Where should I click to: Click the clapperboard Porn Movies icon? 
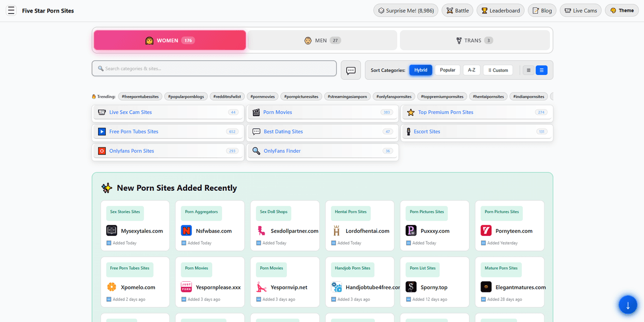tap(256, 112)
